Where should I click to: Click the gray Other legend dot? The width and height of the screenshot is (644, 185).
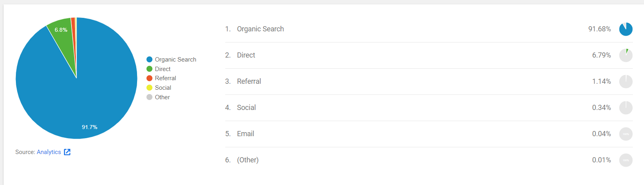click(149, 97)
